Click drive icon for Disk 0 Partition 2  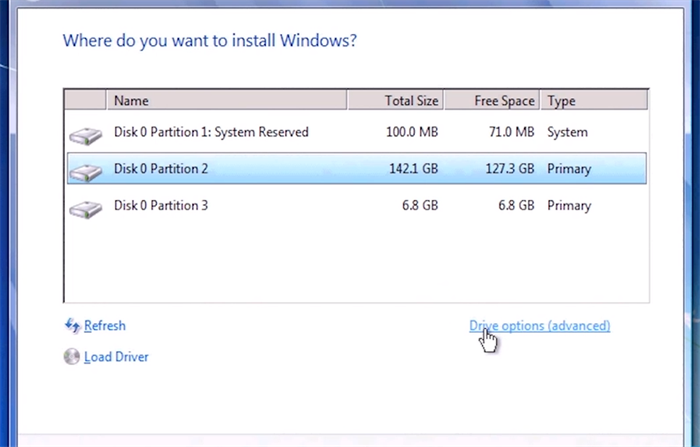(86, 172)
